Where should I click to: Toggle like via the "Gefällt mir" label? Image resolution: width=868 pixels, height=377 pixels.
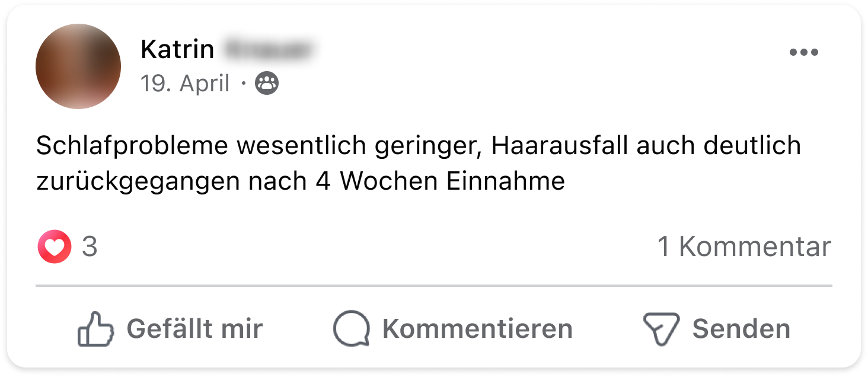tap(194, 328)
